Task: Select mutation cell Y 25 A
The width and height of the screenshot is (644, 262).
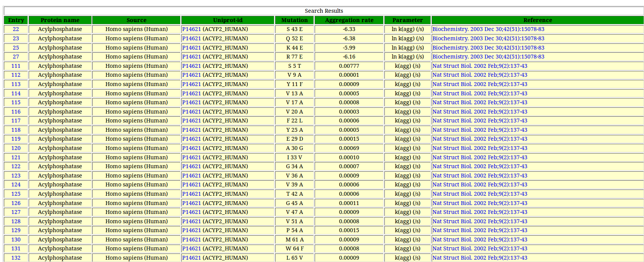Action: coord(294,130)
